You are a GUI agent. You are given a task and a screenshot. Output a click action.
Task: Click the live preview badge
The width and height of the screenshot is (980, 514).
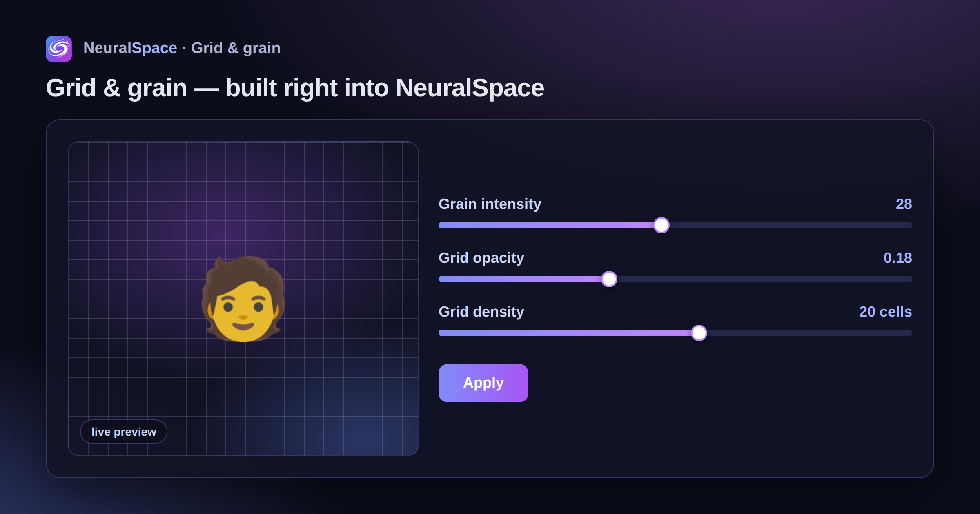[x=124, y=432]
